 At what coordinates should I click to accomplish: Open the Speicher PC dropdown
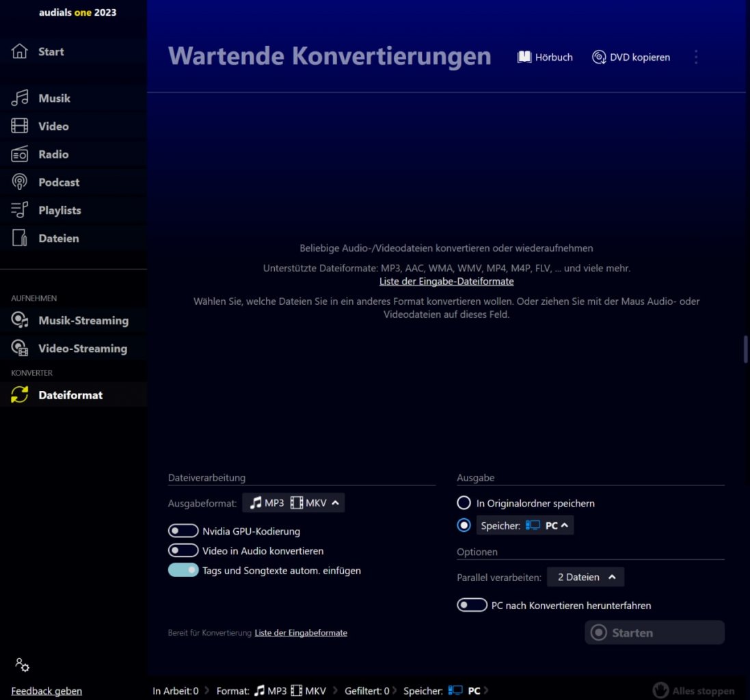point(524,525)
